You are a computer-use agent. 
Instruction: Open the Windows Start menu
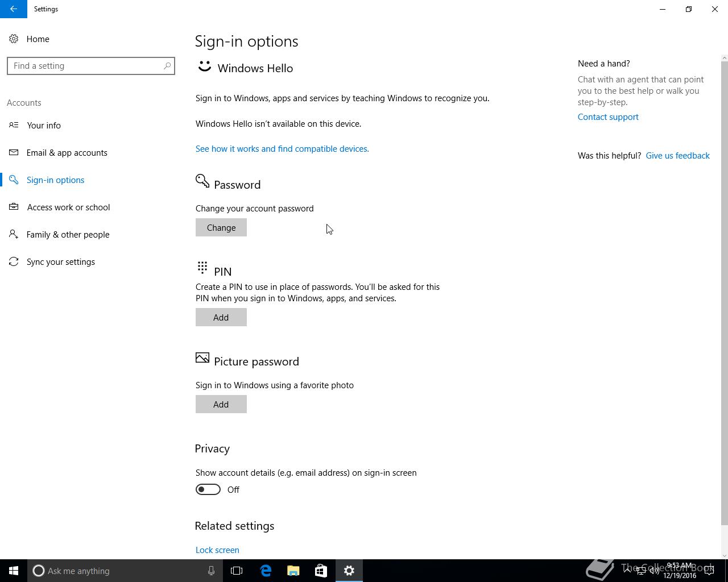pyautogui.click(x=14, y=571)
